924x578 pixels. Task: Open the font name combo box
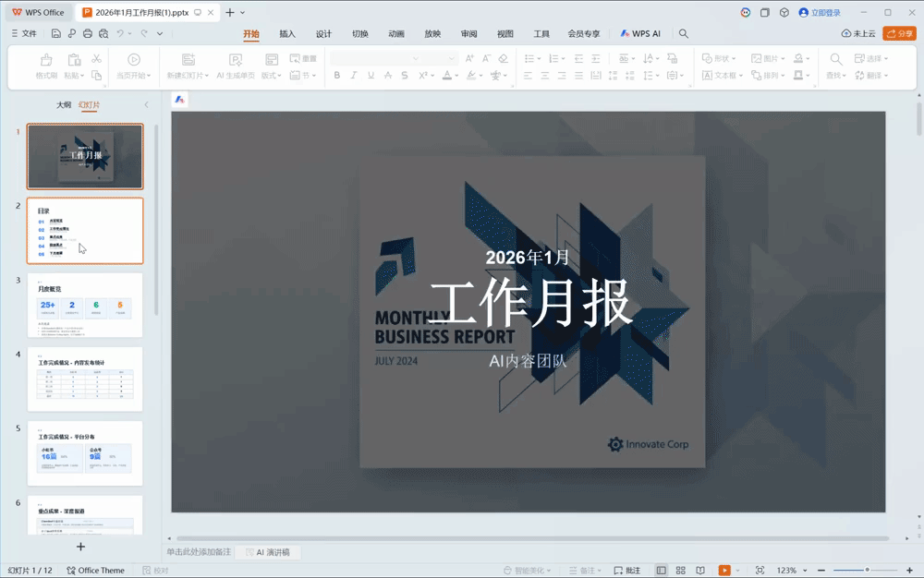375,58
